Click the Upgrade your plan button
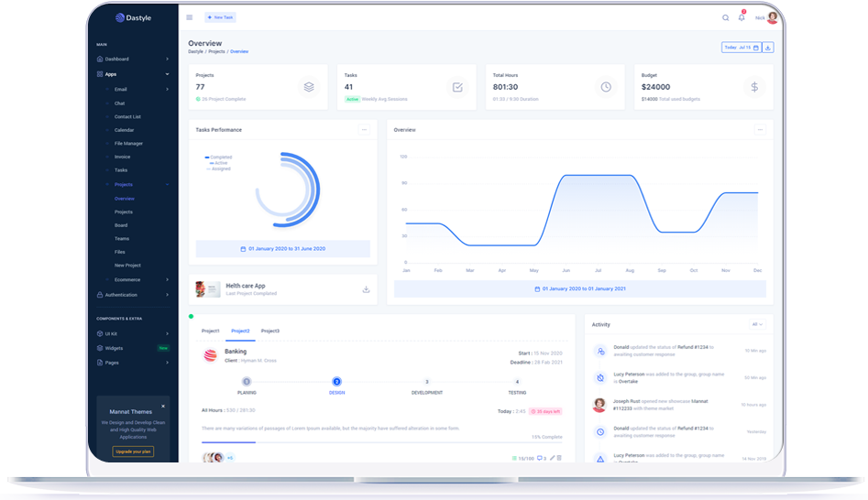Image resolution: width=868 pixels, height=500 pixels. pos(133,451)
